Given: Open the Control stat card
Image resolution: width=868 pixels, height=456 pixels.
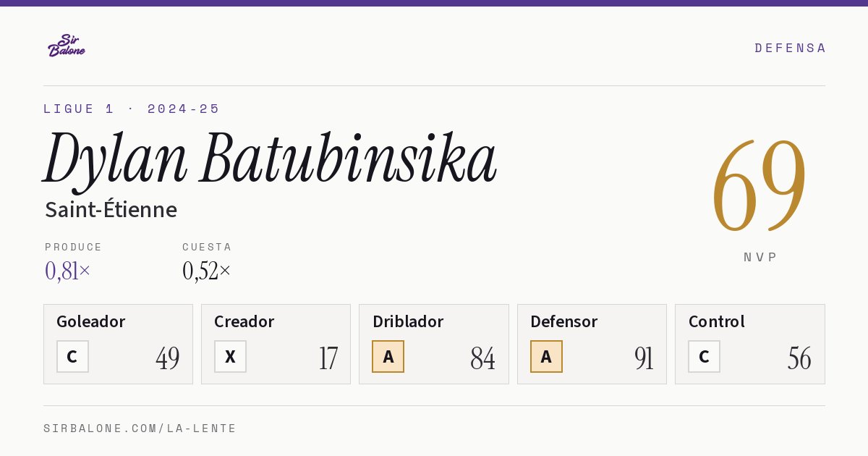Looking at the screenshot, I should pyautogui.click(x=750, y=344).
